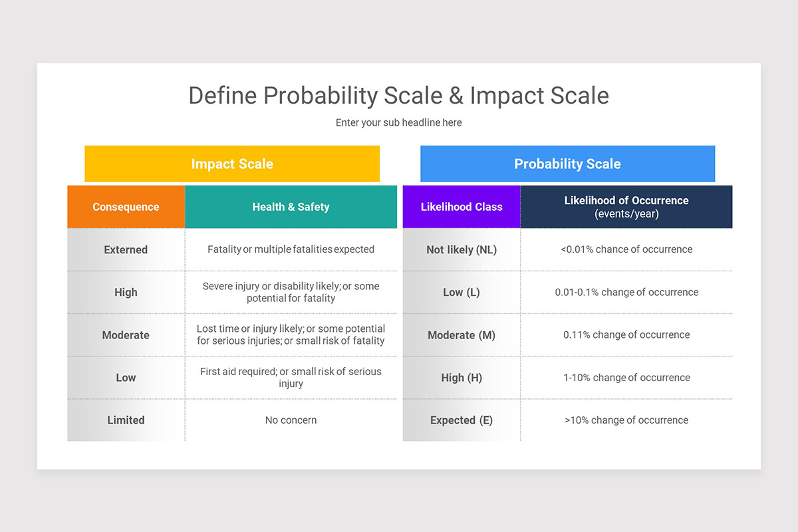Select the 'High' consequence row label

click(126, 293)
